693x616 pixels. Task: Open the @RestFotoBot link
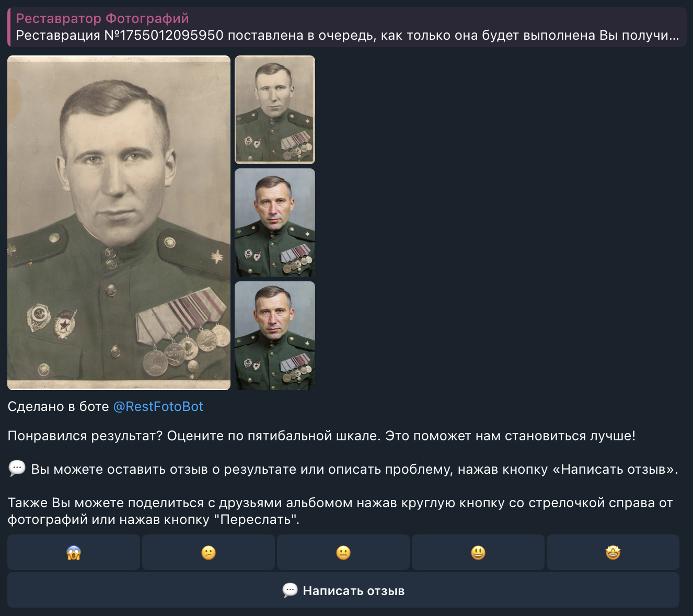[x=158, y=406]
